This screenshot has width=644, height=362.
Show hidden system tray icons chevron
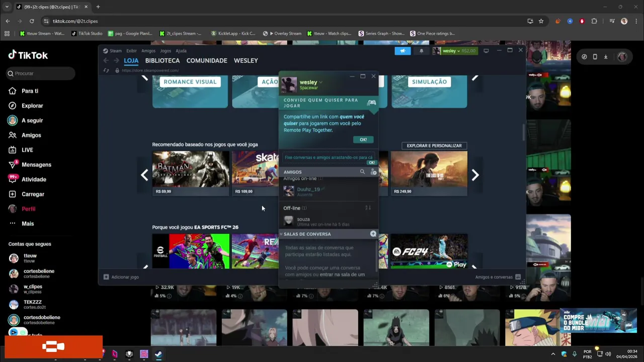click(x=553, y=354)
